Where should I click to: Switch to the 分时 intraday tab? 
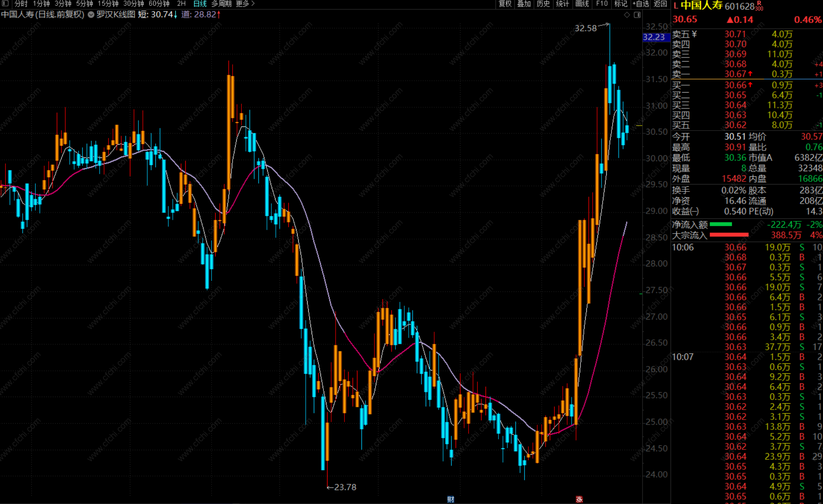point(21,4)
